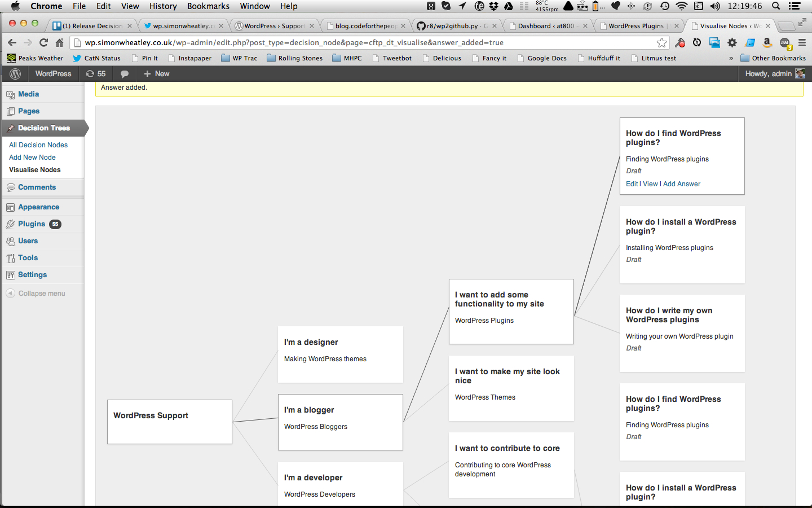Close the Visualise Nodes tab
Image resolution: width=812 pixels, height=508 pixels.
tap(768, 26)
